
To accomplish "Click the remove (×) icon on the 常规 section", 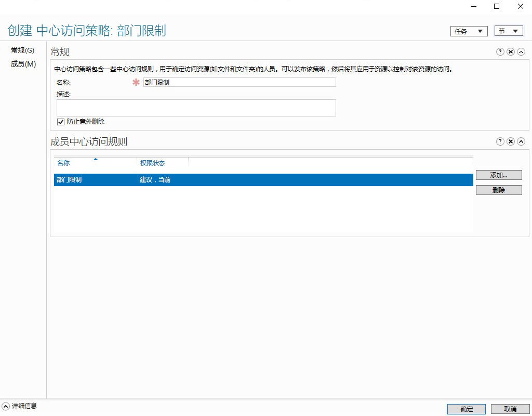I will 510,51.
